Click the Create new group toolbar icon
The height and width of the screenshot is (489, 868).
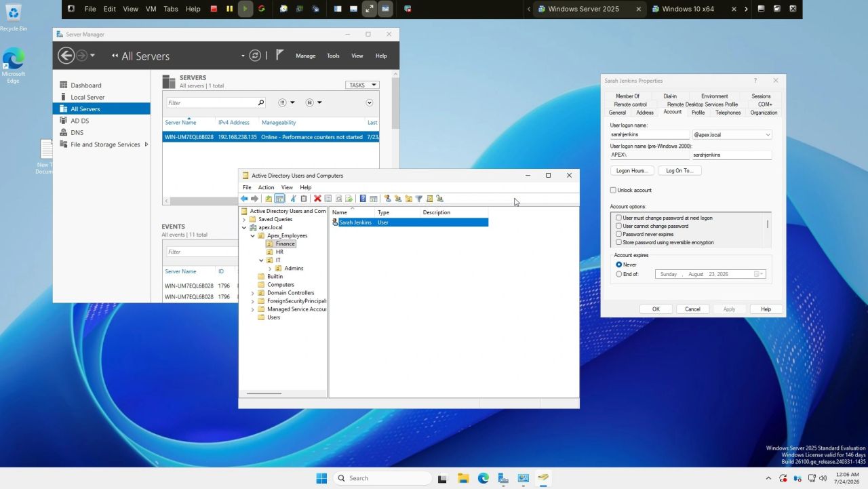point(398,199)
